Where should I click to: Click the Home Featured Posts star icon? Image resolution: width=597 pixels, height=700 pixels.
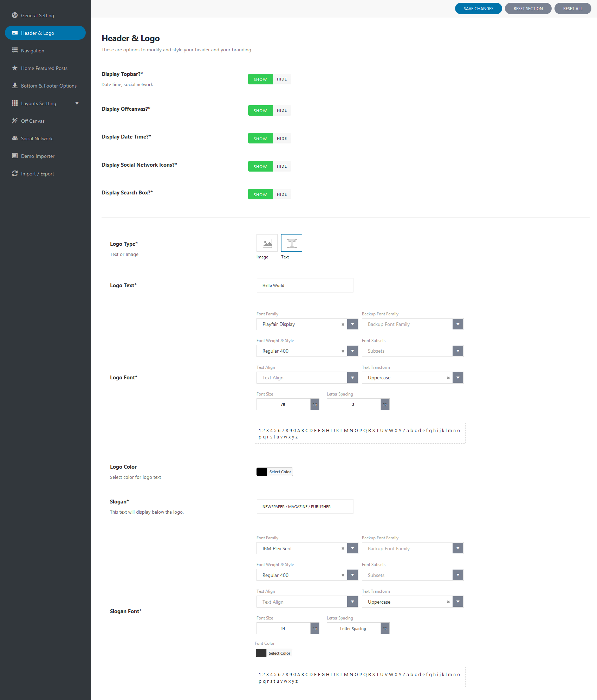tap(15, 68)
